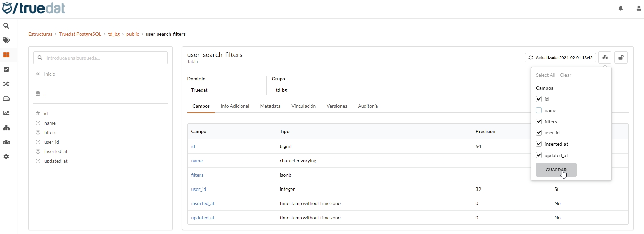Open the users group sidebar icon
Image resolution: width=644 pixels, height=234 pixels.
(x=6, y=142)
